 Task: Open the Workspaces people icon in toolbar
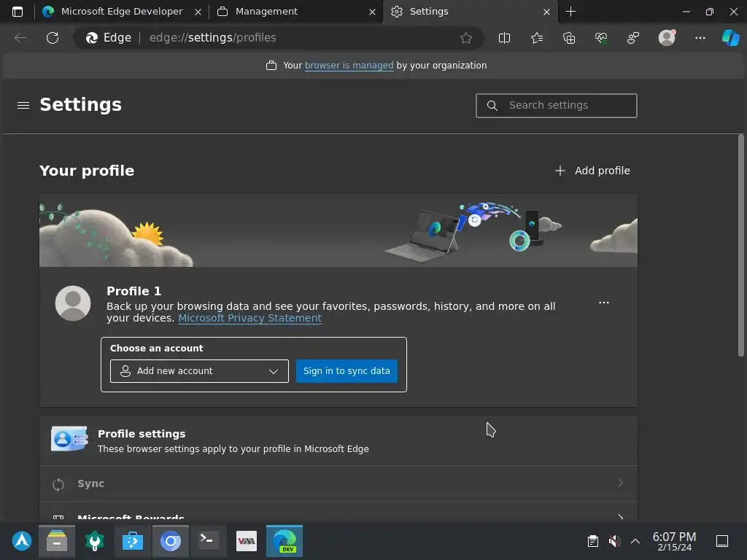(633, 38)
